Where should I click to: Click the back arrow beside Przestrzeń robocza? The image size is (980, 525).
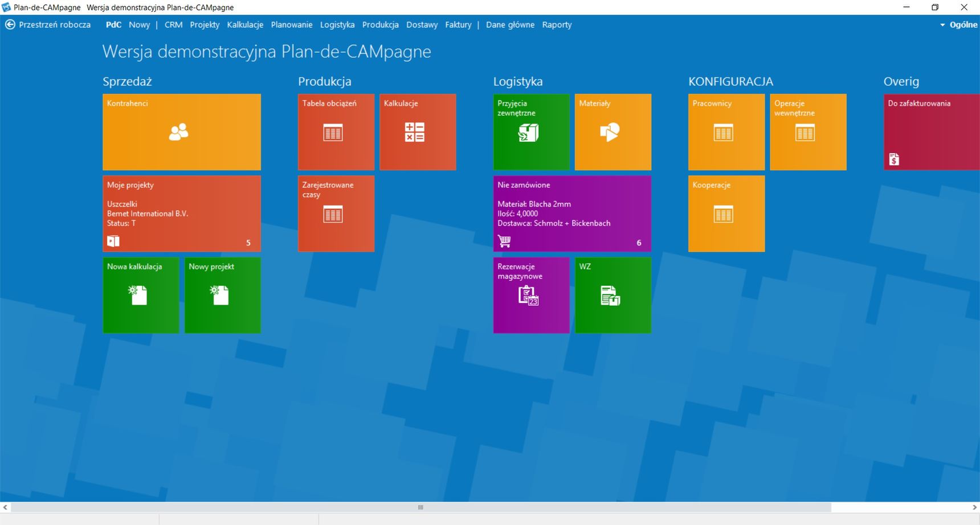click(x=10, y=24)
